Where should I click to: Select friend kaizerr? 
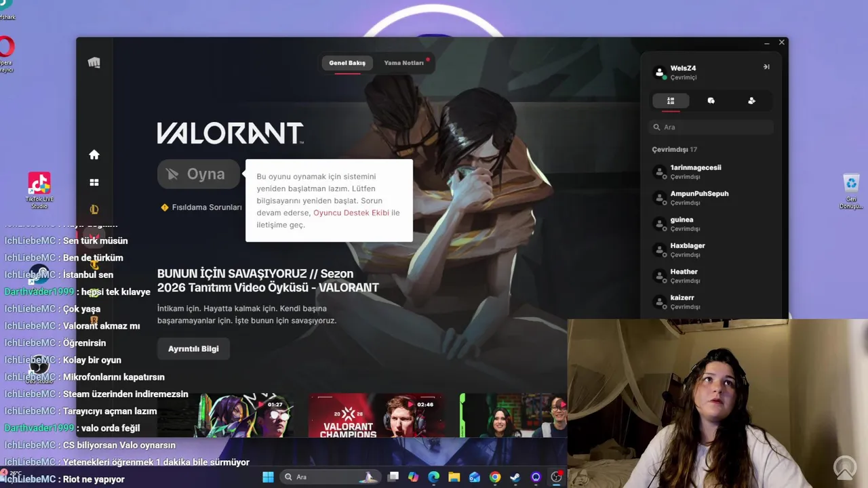click(711, 302)
